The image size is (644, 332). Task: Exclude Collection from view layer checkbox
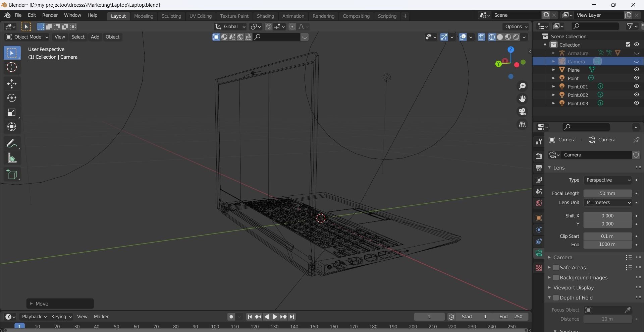628,45
